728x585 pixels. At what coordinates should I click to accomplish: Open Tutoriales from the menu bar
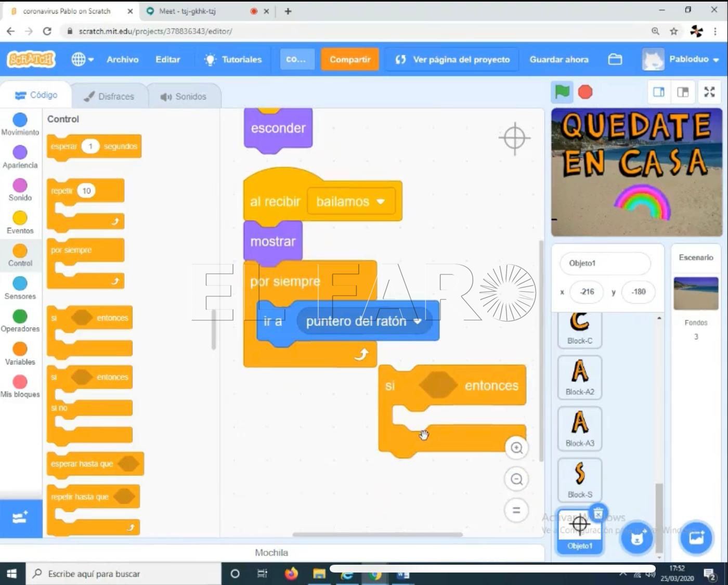click(x=233, y=59)
